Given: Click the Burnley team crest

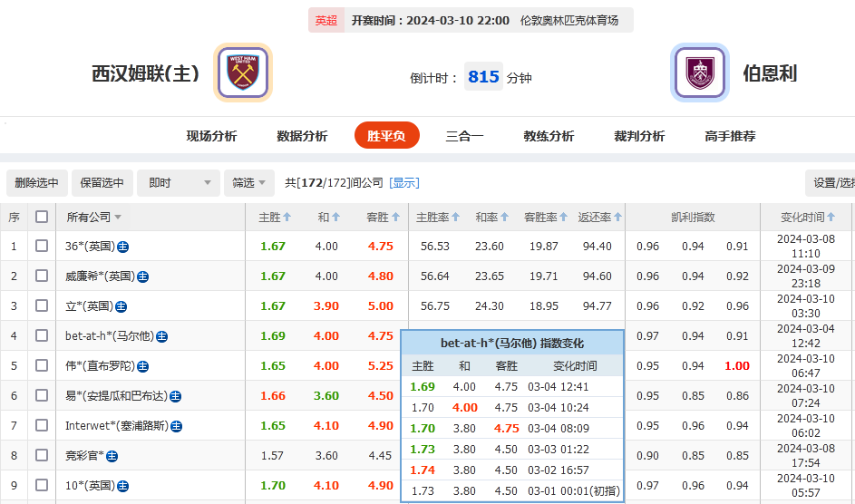Looking at the screenshot, I should (699, 73).
